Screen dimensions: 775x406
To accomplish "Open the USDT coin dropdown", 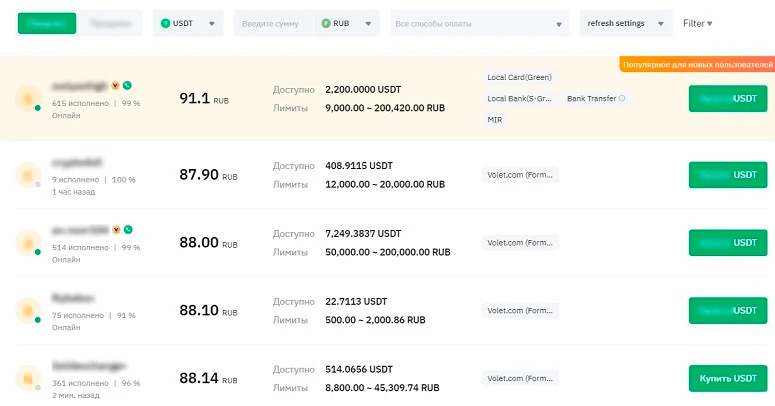I will pos(211,23).
